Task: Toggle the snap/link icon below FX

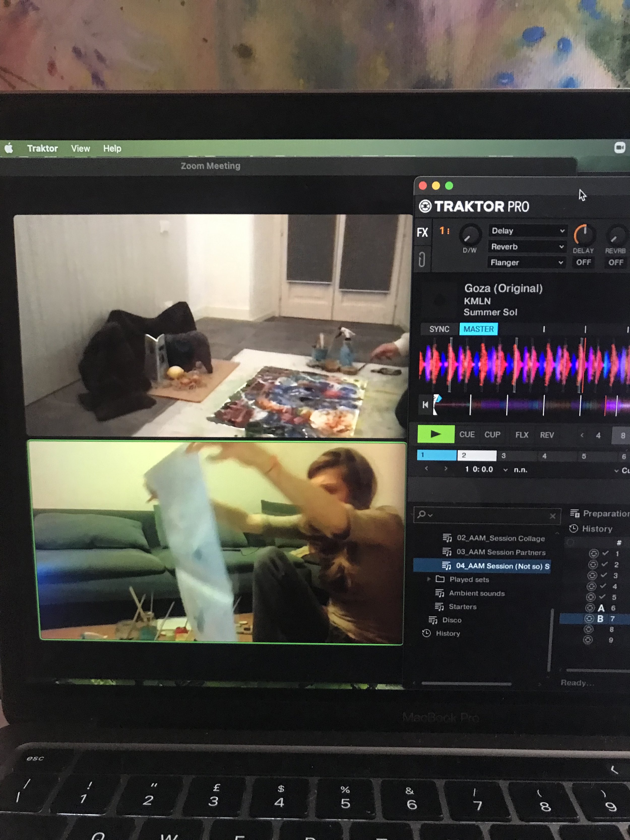Action: pos(422,260)
